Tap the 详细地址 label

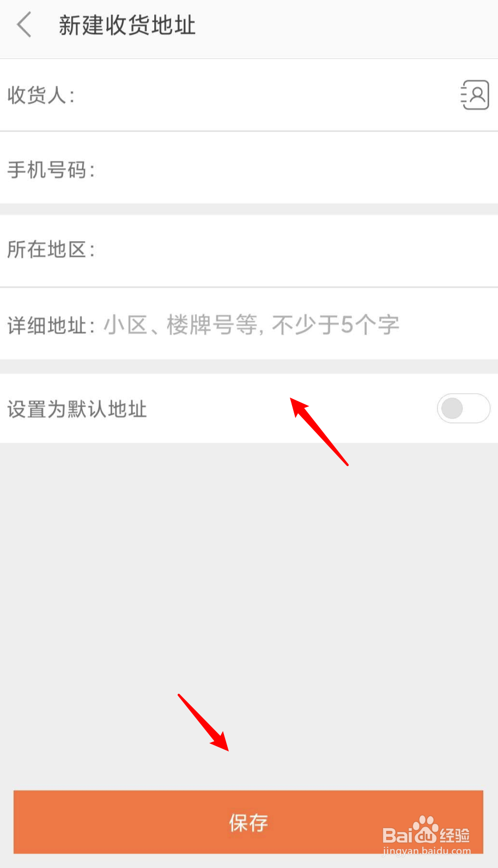pyautogui.click(x=51, y=326)
